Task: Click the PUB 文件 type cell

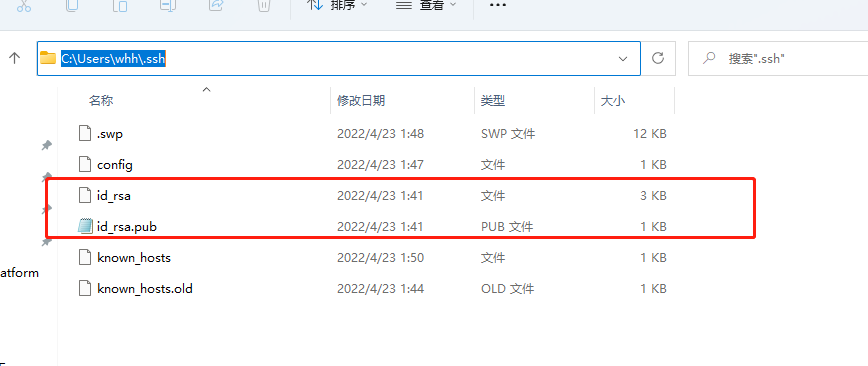Action: (x=507, y=227)
